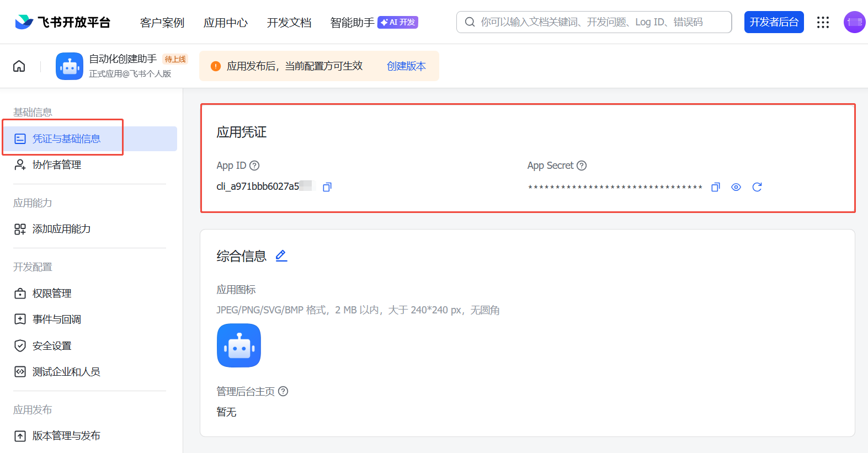
Task: Click the Feishu Open Platform logo
Action: 62,22
